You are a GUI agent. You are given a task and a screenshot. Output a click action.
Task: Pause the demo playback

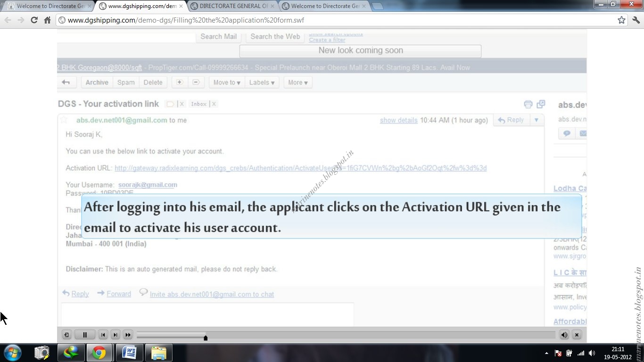click(85, 335)
